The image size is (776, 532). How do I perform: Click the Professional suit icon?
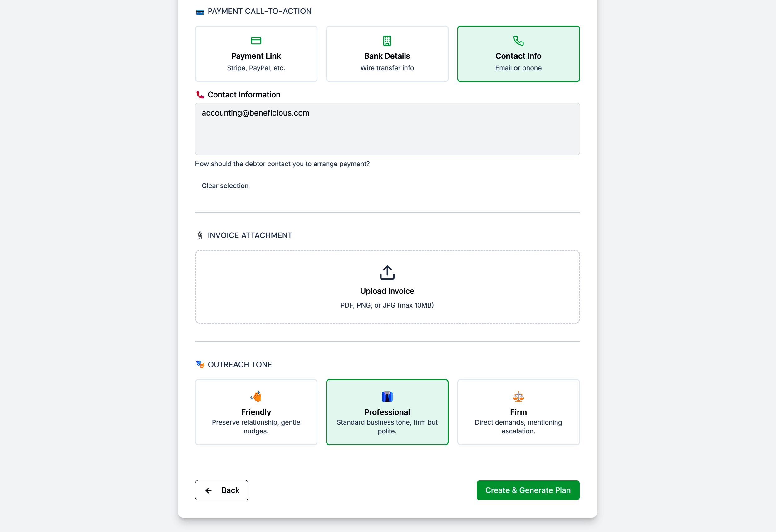click(x=387, y=397)
